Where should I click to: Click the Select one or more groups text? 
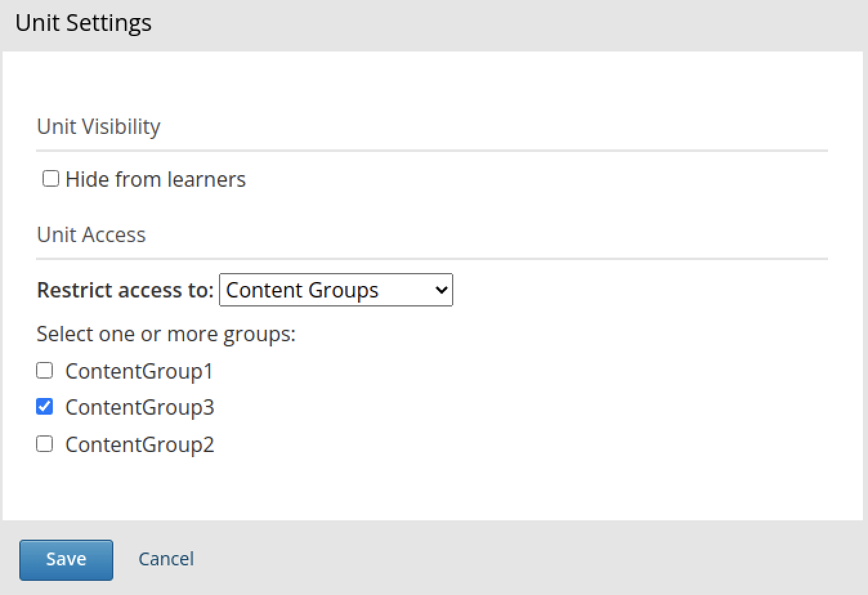pos(166,334)
